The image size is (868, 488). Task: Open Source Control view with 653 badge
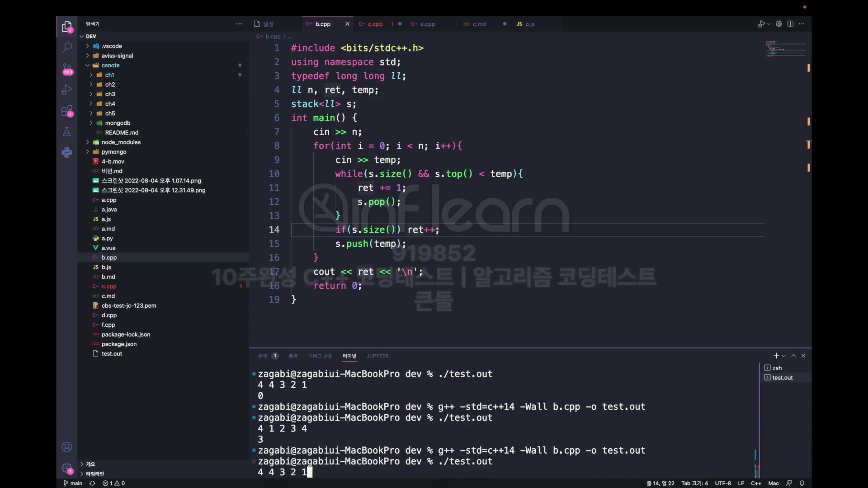click(67, 69)
